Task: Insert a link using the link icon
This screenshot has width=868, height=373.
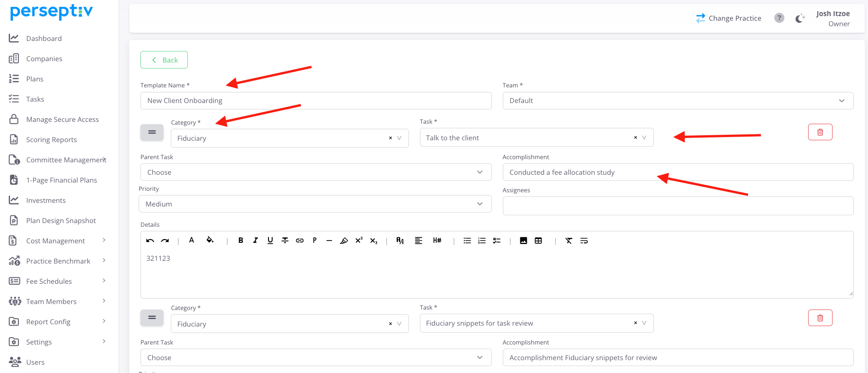Action: (x=300, y=241)
